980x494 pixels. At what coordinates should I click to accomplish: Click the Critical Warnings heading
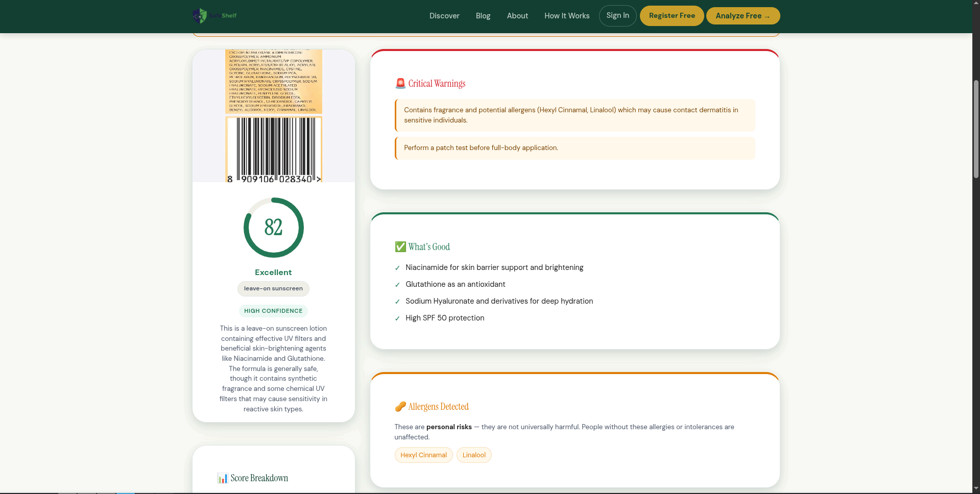437,84
